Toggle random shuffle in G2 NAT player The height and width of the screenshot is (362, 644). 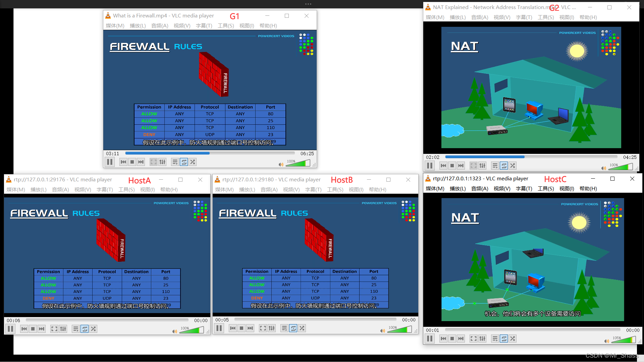[513, 166]
